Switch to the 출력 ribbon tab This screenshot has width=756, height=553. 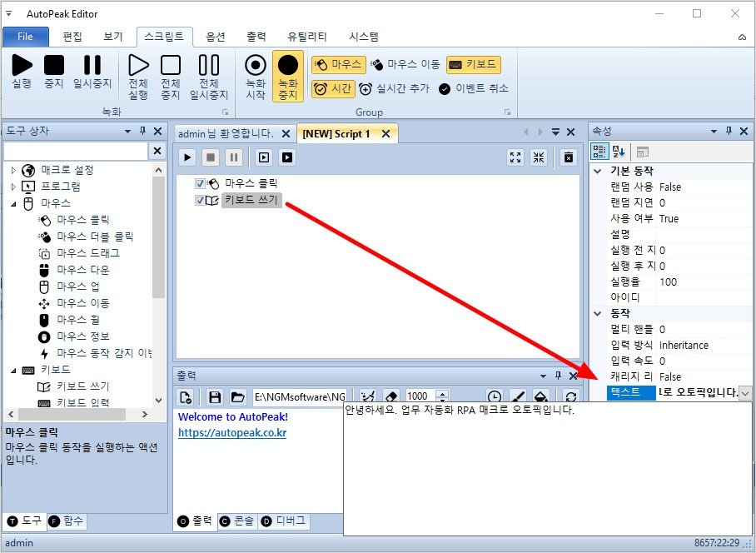pos(256,37)
